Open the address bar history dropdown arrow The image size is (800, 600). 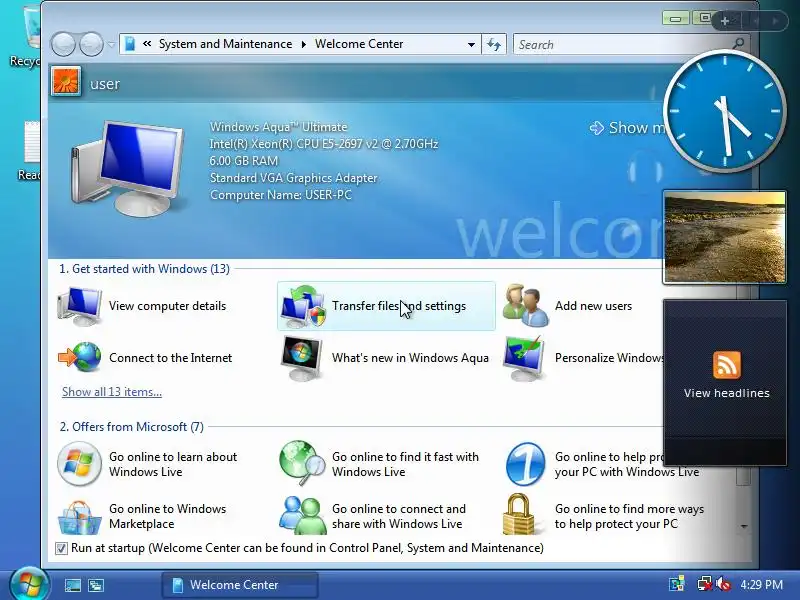coord(471,44)
